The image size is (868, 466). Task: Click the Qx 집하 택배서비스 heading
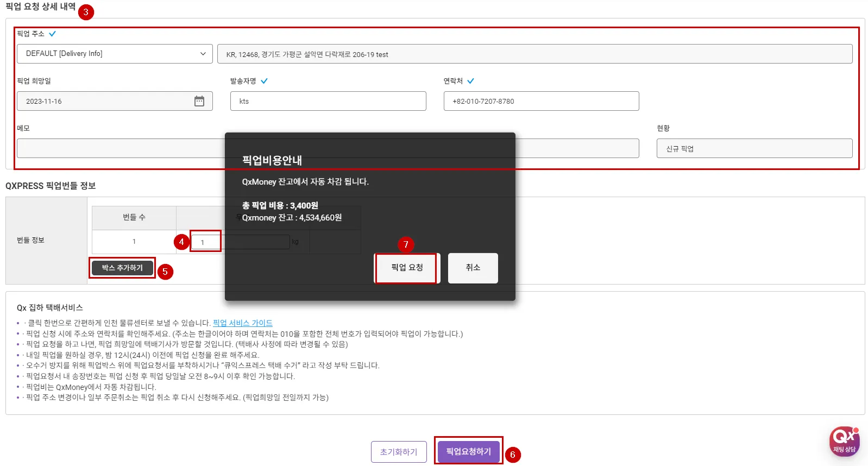click(50, 307)
